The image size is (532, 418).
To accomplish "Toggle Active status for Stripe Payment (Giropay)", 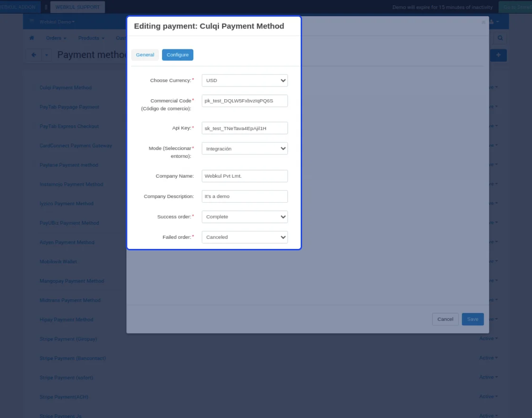I will [x=488, y=339].
